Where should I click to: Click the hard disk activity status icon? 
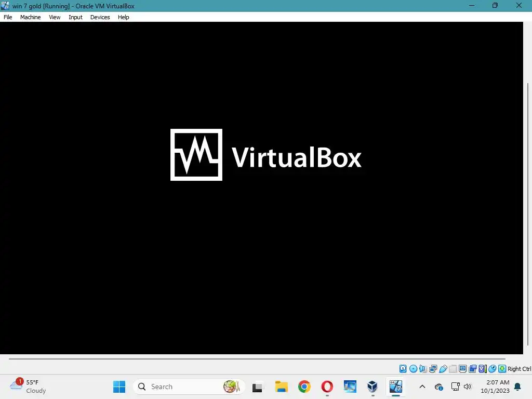click(x=403, y=369)
